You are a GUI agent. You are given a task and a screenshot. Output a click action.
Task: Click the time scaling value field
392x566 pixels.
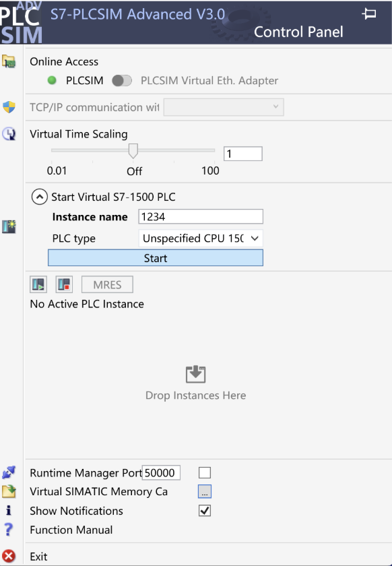pyautogui.click(x=243, y=154)
